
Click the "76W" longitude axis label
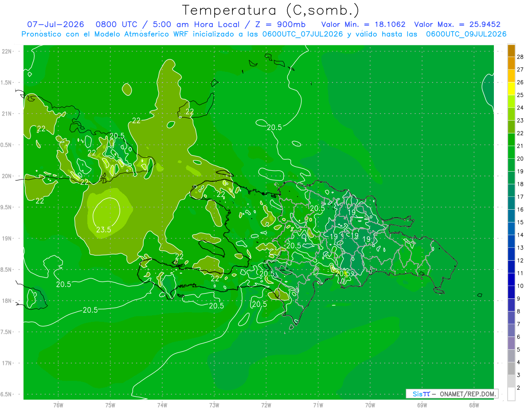click(58, 405)
